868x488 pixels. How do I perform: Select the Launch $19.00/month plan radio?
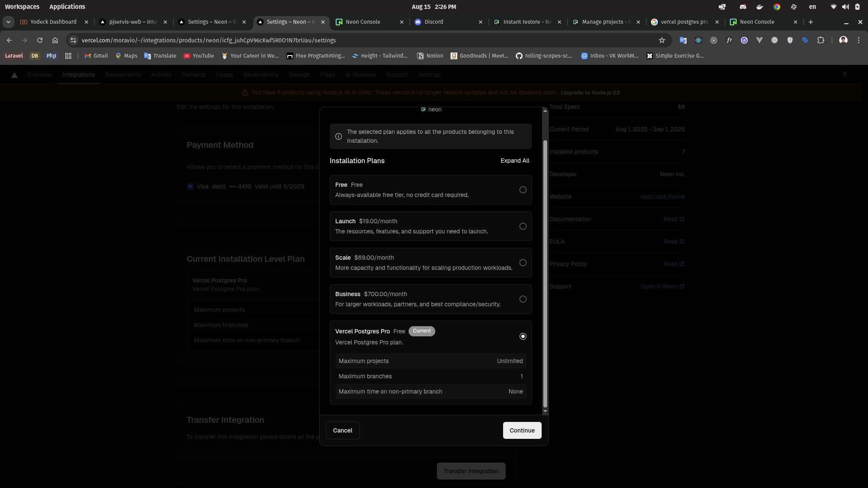coord(523,226)
